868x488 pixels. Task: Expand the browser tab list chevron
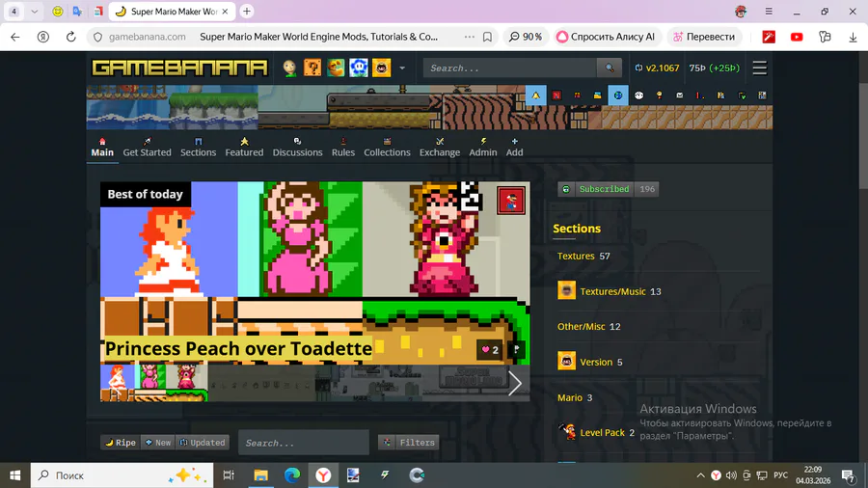(x=35, y=11)
